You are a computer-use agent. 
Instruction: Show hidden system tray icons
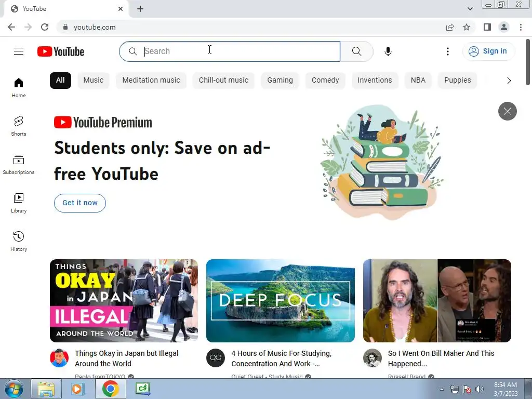pos(442,389)
